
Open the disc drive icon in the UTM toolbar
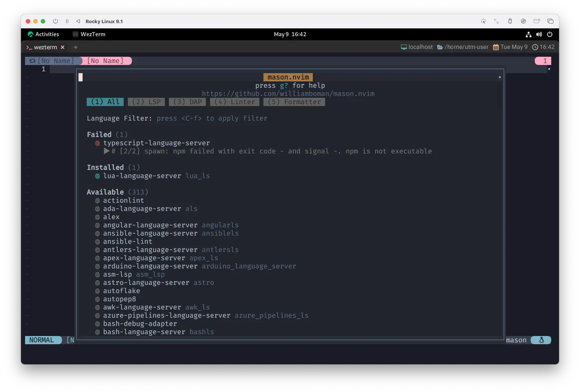coord(523,21)
